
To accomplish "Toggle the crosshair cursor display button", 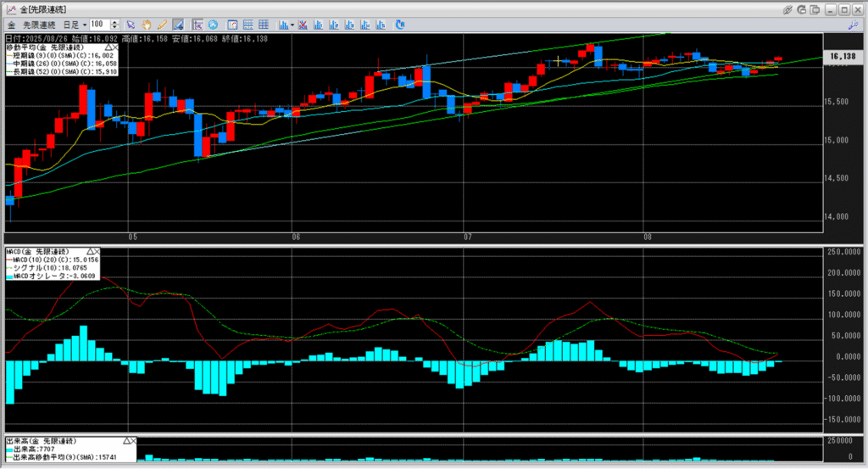I will coord(198,25).
